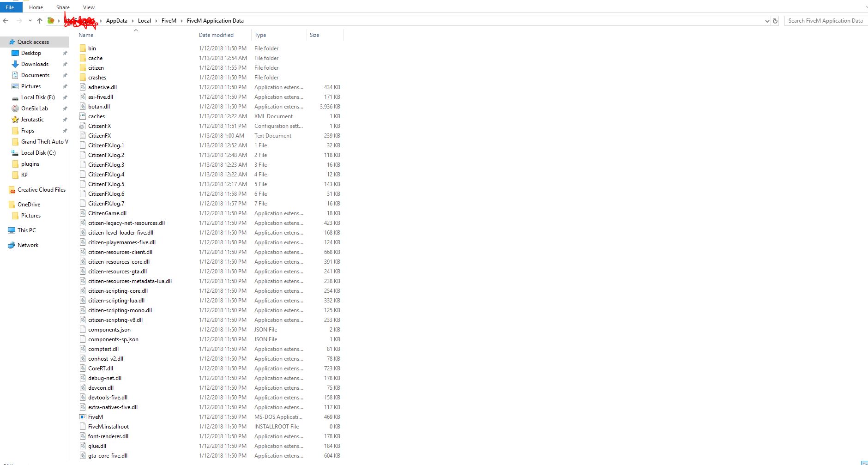The width and height of the screenshot is (868, 465).
Task: Open the Home ribbon tab
Action: (36, 7)
